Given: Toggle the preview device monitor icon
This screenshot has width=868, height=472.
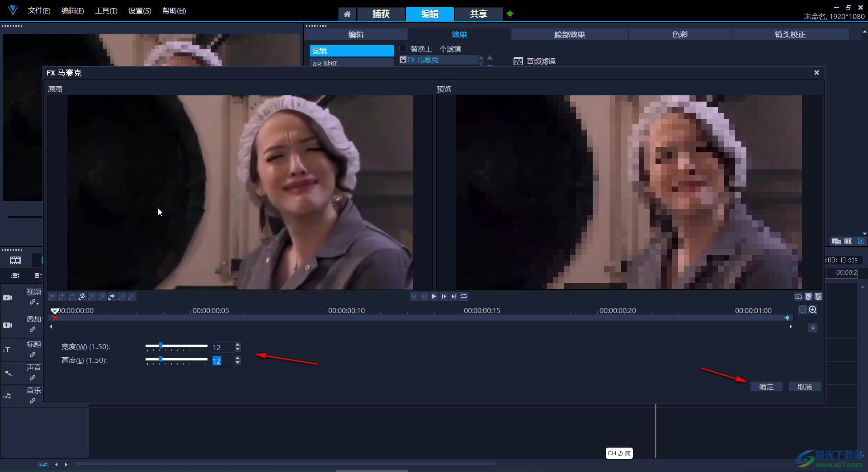Looking at the screenshot, I should (x=808, y=296).
